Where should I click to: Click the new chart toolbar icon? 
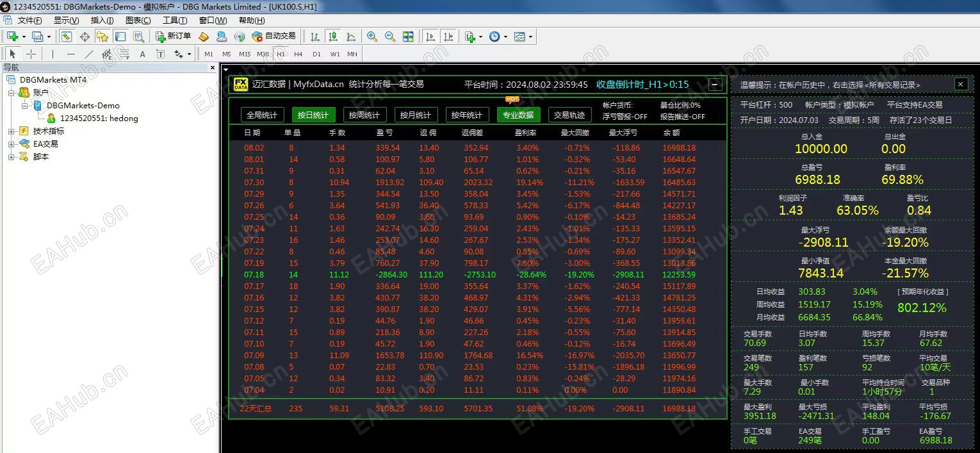(12, 37)
